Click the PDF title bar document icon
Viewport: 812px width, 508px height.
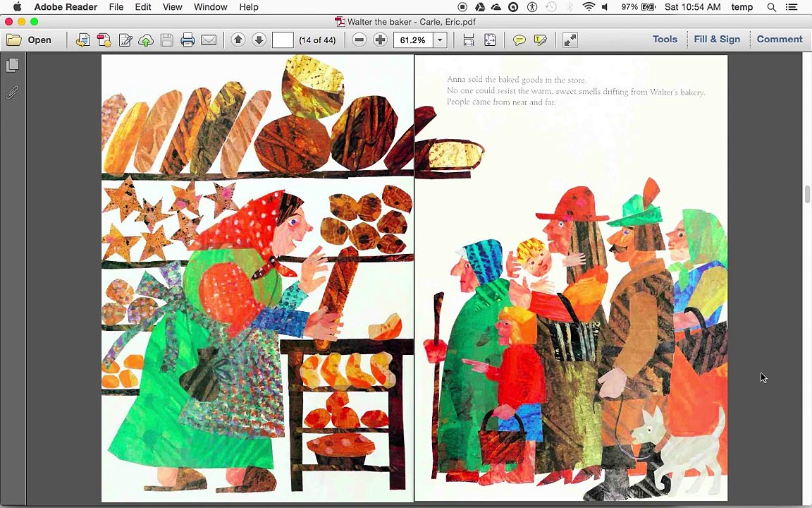point(340,21)
